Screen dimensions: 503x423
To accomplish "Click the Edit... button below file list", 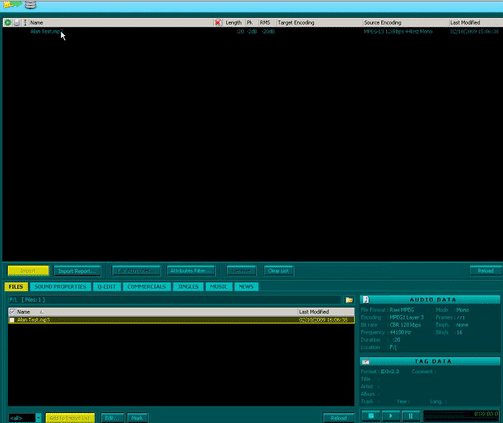I will click(112, 418).
